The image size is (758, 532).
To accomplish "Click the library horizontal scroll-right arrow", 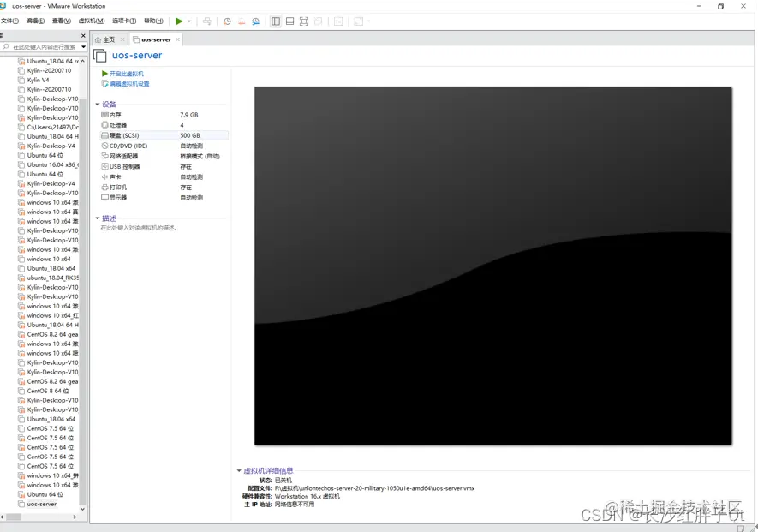I will (x=75, y=517).
